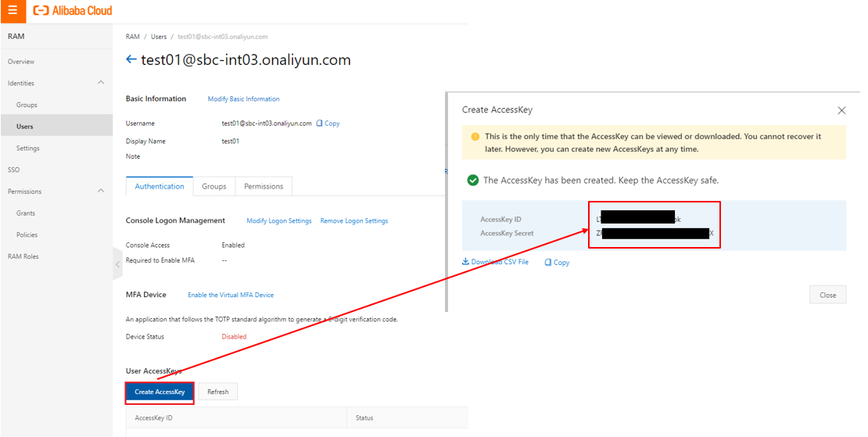
Task: Click Enable the Virtual MFA Device link
Action: (231, 295)
